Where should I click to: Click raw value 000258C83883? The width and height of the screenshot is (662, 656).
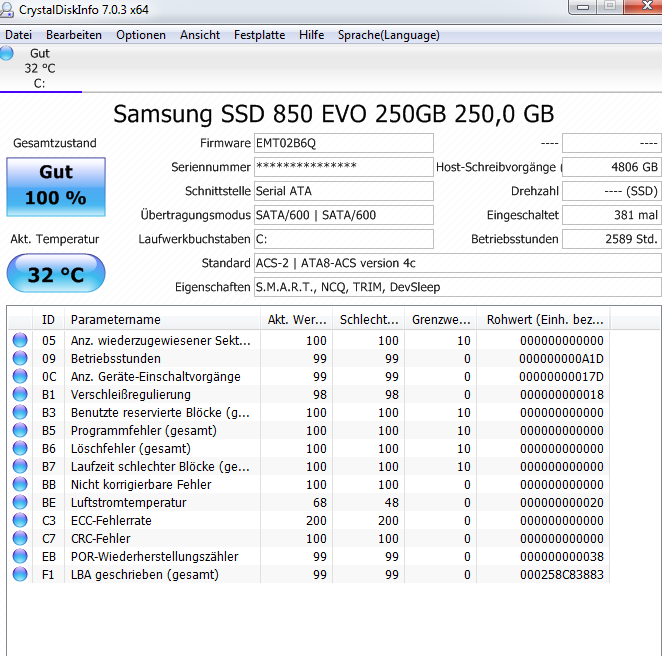562,575
